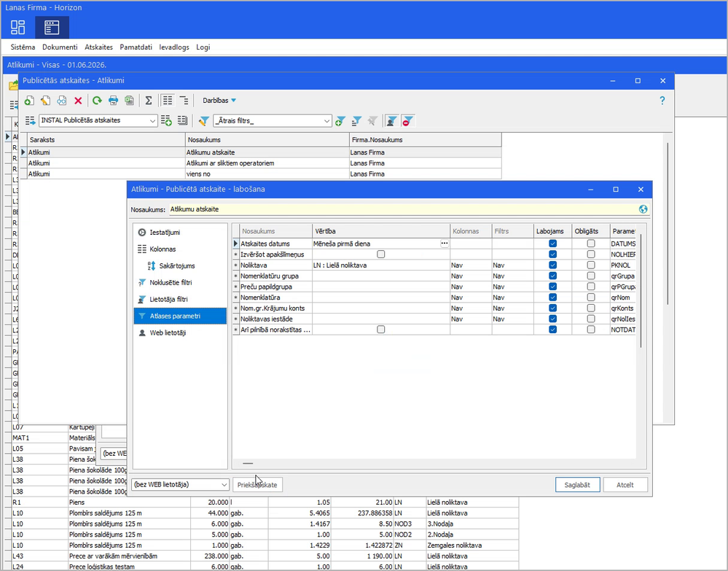
Task: Click the greyed pin filter icon
Action: (x=372, y=121)
